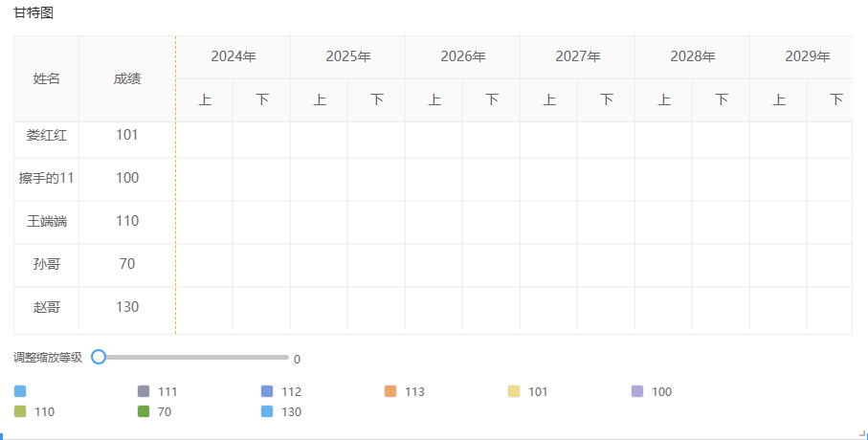868x440 pixels.
Task: Click the 姓名 column header
Action: click(x=46, y=78)
